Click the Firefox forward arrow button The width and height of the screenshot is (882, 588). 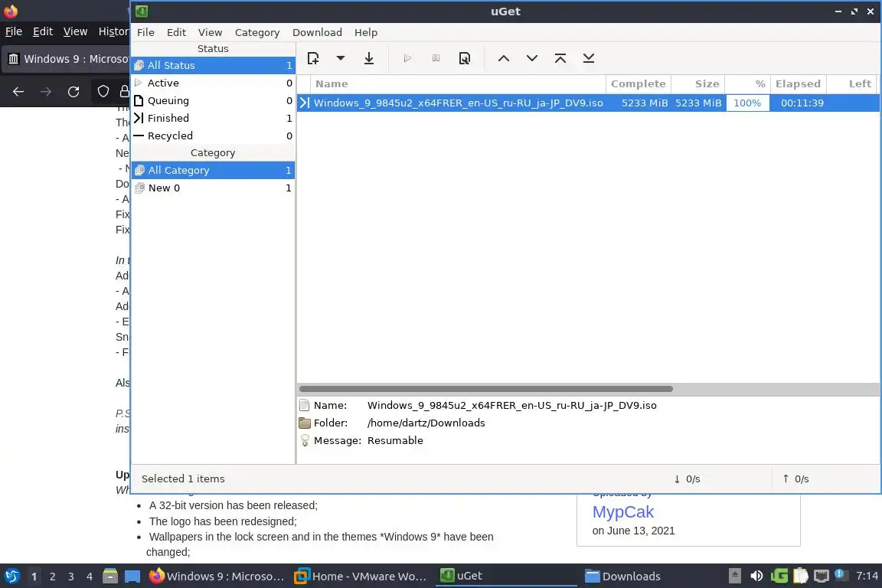point(46,92)
